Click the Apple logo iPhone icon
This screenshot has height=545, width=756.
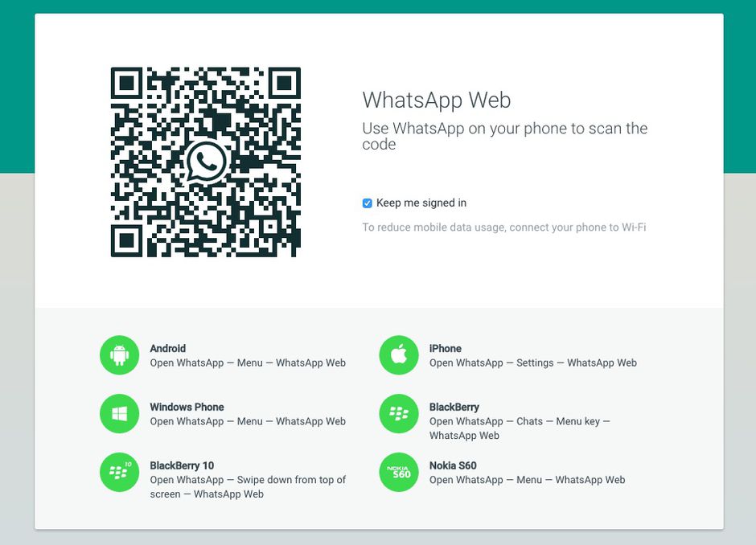tap(399, 355)
